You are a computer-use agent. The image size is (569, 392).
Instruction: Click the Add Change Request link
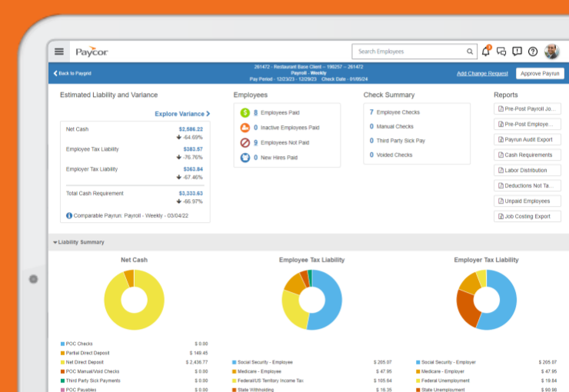pos(482,74)
